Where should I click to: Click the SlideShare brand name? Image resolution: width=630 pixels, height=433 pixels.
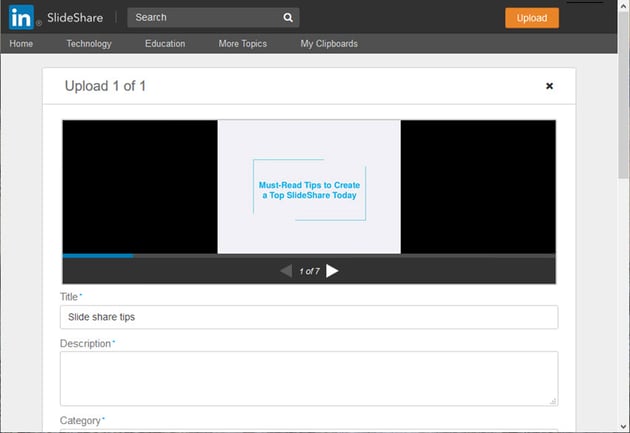pyautogui.click(x=75, y=18)
